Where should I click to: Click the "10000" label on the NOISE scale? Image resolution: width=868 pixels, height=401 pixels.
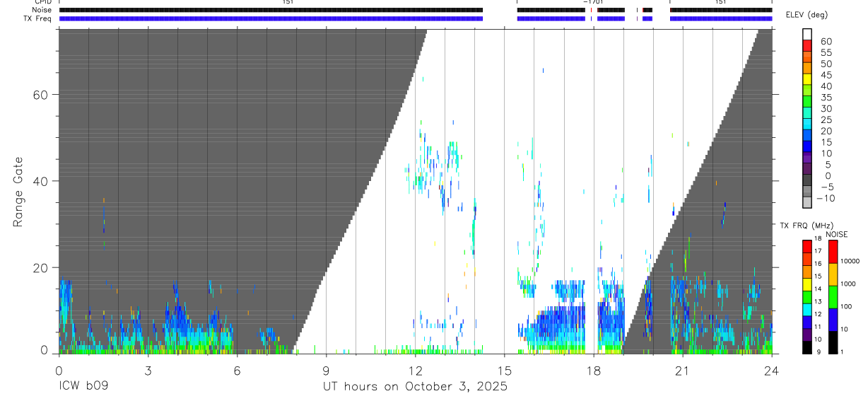coord(851,262)
